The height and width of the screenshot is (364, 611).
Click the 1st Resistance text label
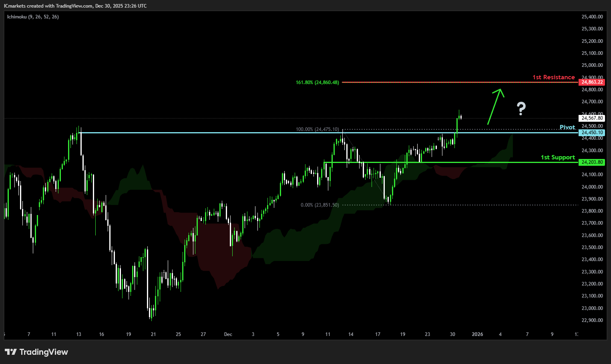coord(553,77)
